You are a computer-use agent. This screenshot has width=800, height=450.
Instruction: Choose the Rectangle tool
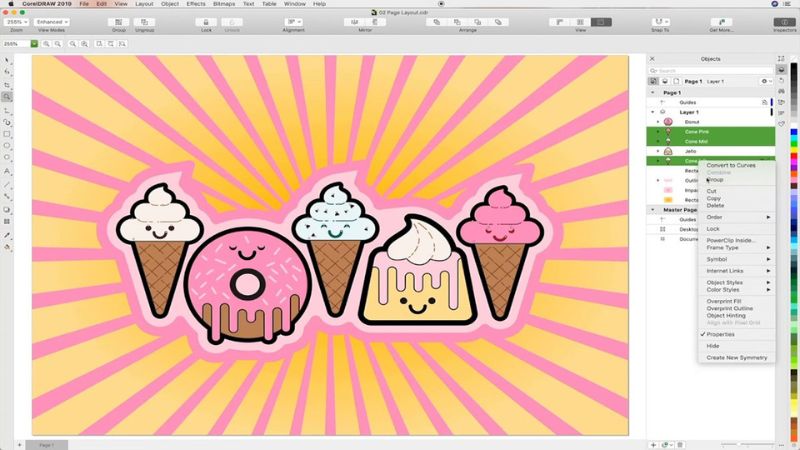pos(7,133)
